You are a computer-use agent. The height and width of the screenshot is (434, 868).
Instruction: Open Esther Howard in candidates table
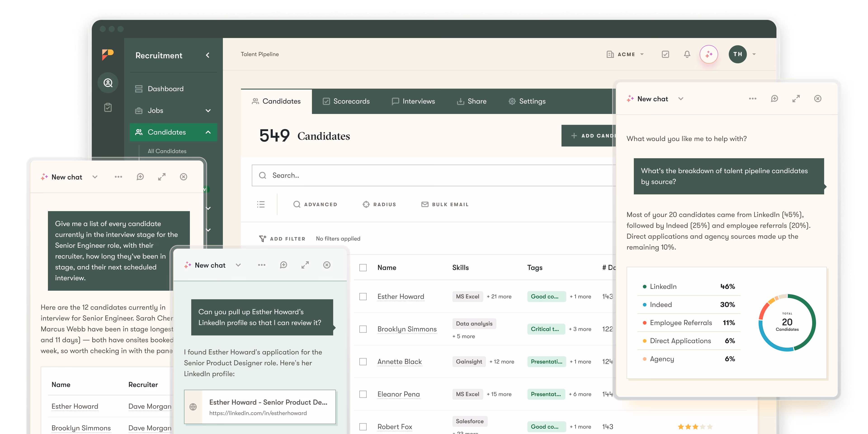pyautogui.click(x=401, y=297)
